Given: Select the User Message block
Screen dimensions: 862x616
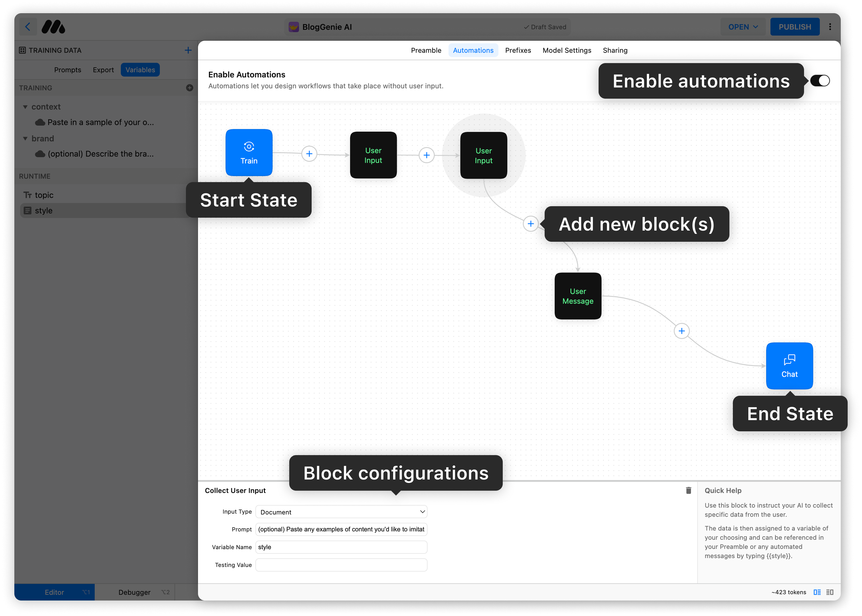Looking at the screenshot, I should pyautogui.click(x=577, y=296).
